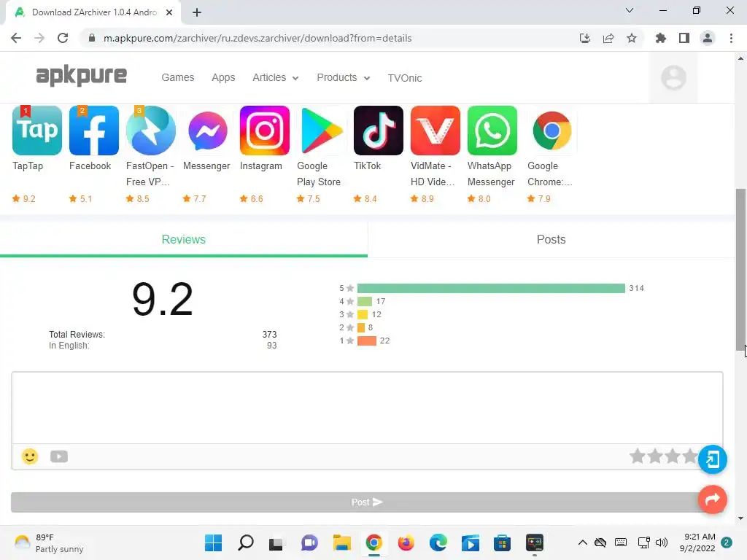
Task: Click the 9.2 overall rating score
Action: 163,299
